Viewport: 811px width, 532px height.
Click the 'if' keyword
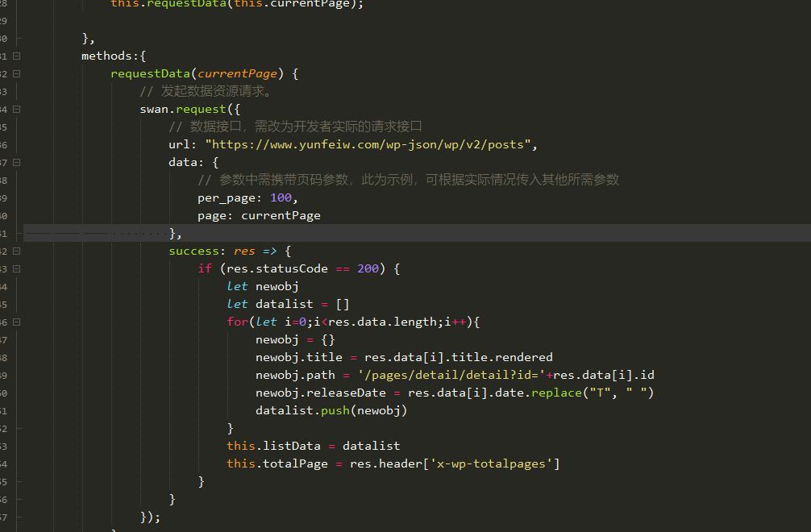point(205,269)
